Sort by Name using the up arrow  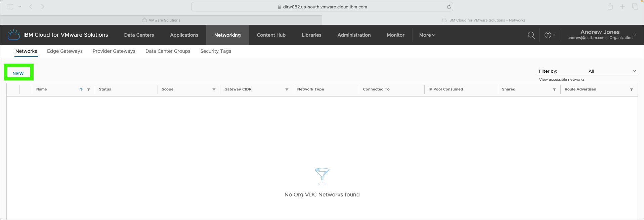81,89
